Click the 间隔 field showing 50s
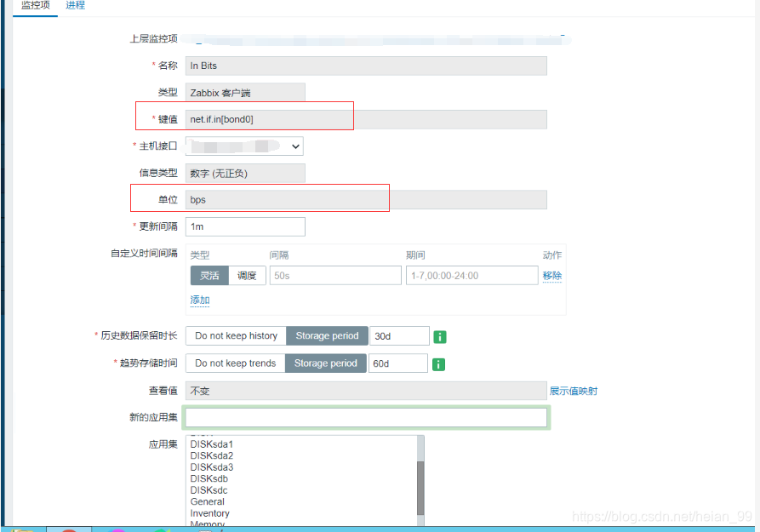 click(x=335, y=276)
